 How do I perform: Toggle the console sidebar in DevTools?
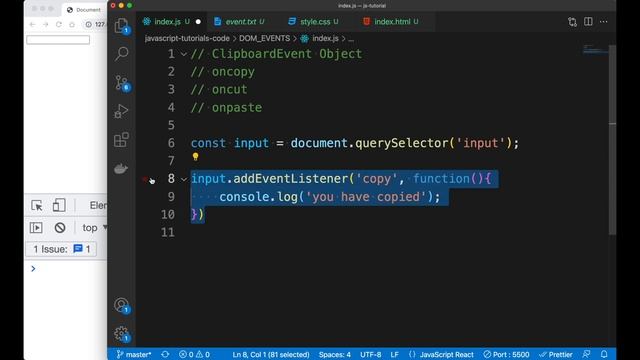coord(36,227)
